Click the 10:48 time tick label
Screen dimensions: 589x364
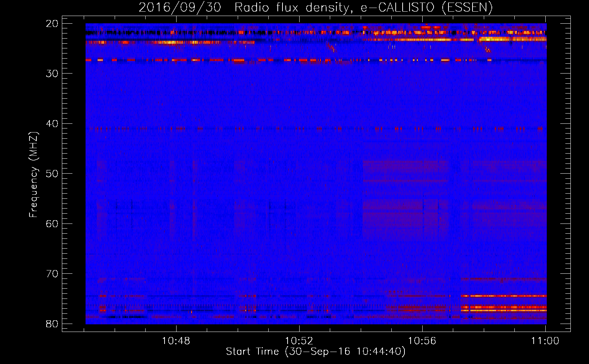tap(176, 341)
